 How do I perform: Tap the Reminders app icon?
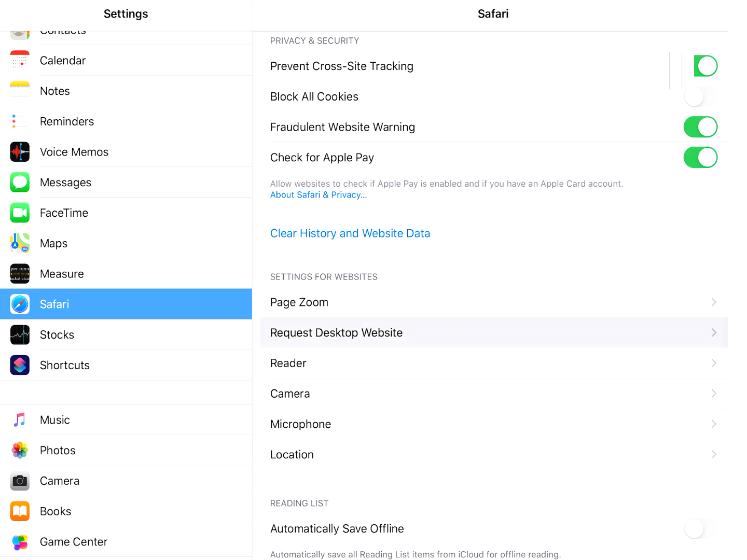pyautogui.click(x=20, y=121)
